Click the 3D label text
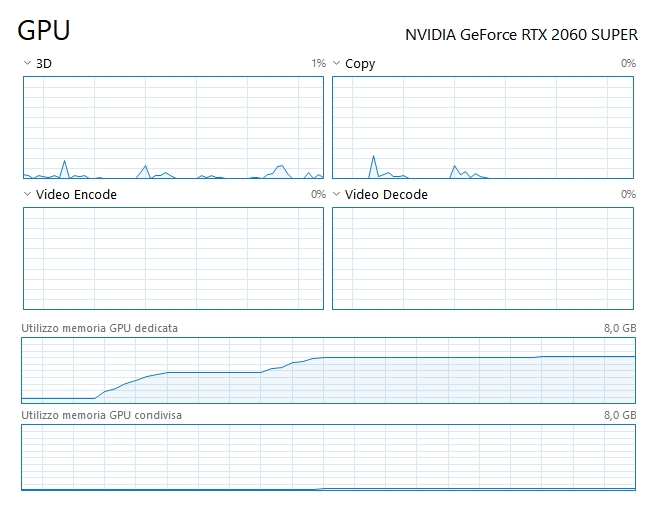Screen dimensions: 645x506 [44, 64]
